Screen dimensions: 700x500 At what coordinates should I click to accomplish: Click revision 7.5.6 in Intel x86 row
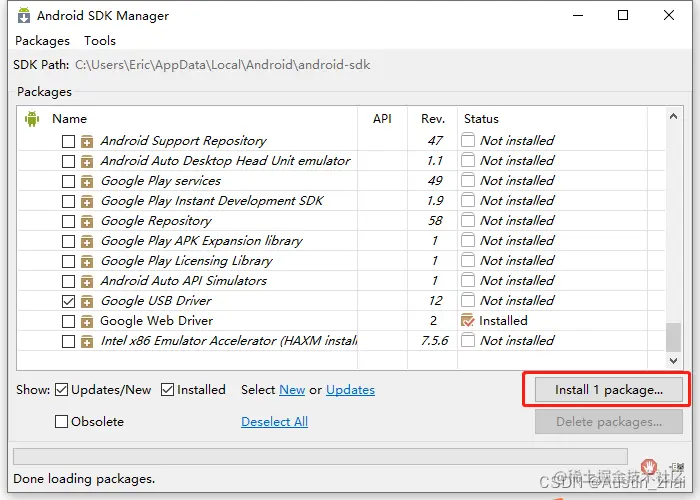pyautogui.click(x=434, y=341)
